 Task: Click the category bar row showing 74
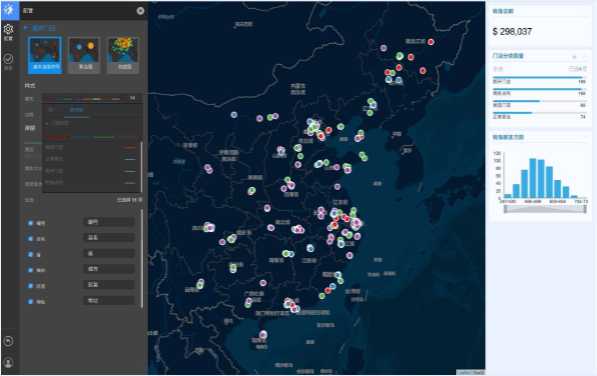pos(539,115)
